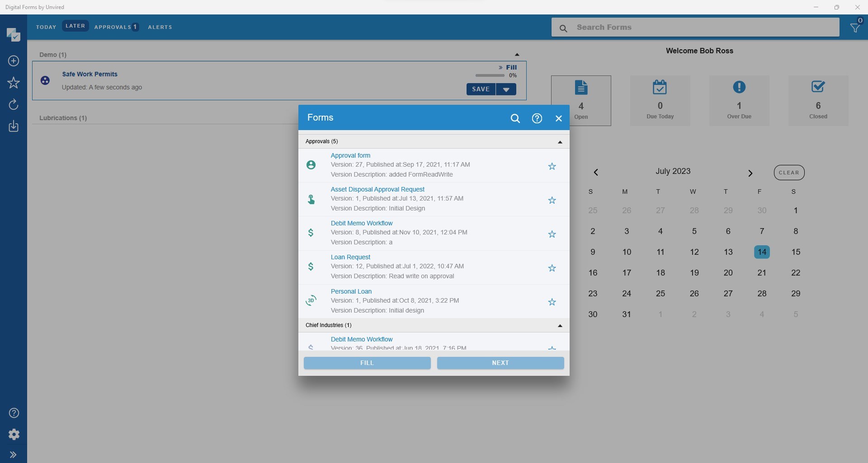Click the Open forms document icon
868x463 pixels.
[x=581, y=88]
